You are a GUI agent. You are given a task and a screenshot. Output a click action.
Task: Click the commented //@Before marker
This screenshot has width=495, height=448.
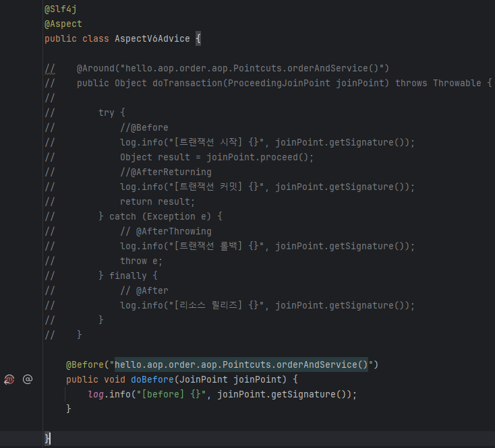tap(144, 128)
